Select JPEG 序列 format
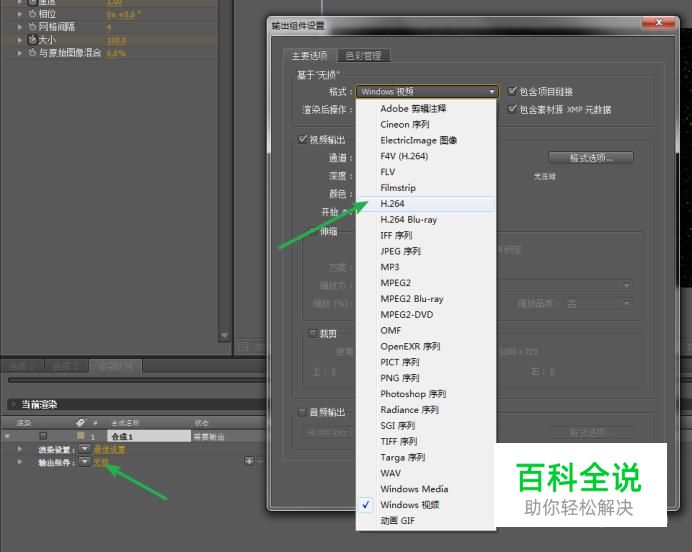 point(426,252)
